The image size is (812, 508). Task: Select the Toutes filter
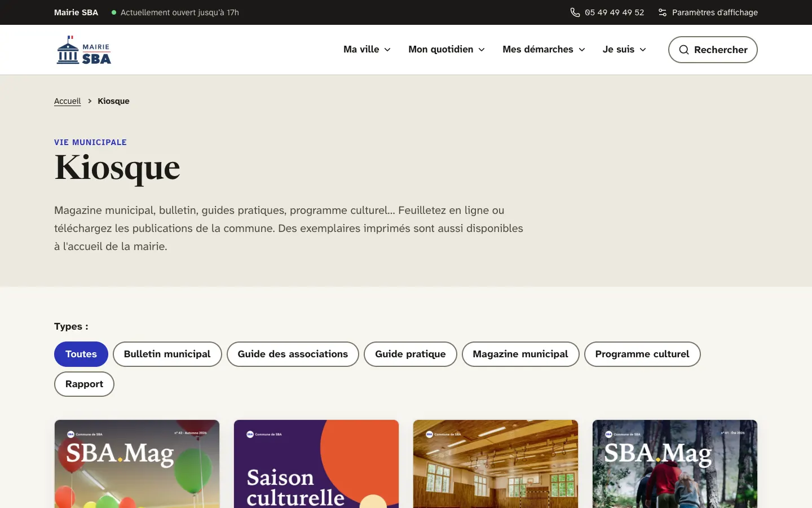[81, 354]
